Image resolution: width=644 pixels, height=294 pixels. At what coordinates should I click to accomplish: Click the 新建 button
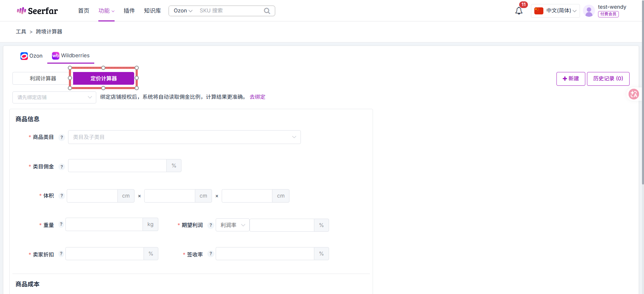[x=571, y=79]
